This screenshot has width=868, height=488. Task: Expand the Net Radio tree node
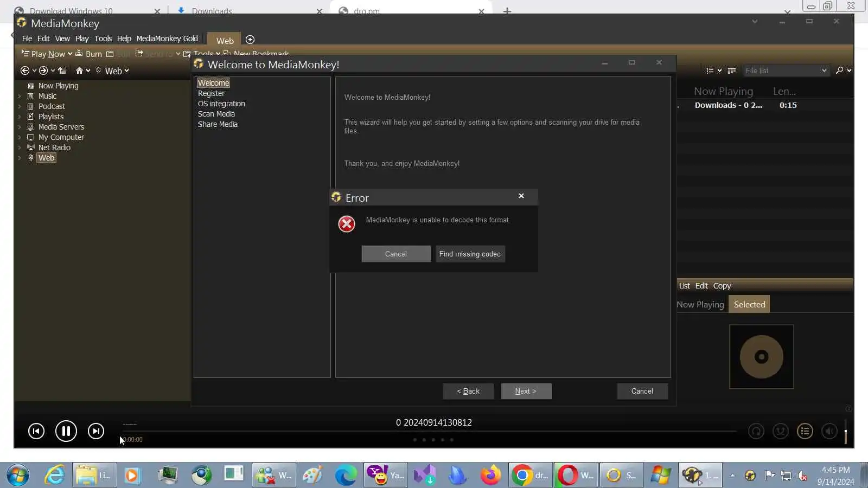click(20, 147)
